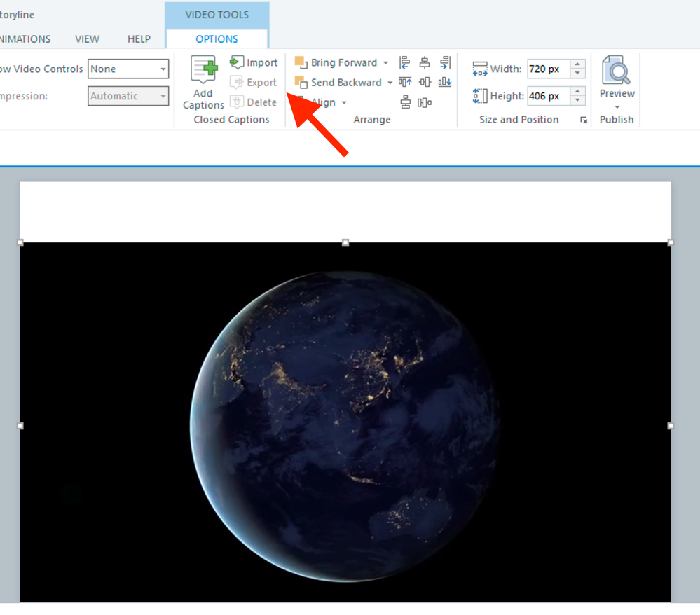Click the Width input field
The width and height of the screenshot is (700, 615).
coord(548,69)
